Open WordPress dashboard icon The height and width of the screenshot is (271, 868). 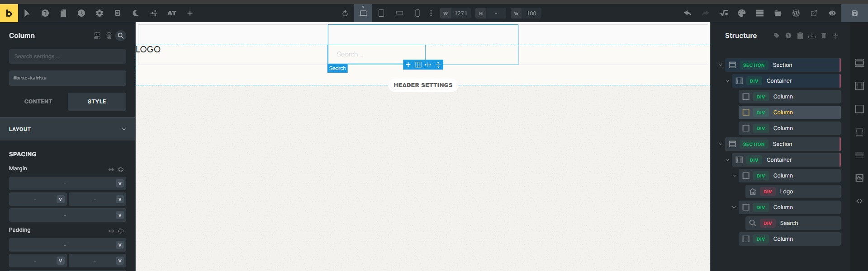[796, 13]
